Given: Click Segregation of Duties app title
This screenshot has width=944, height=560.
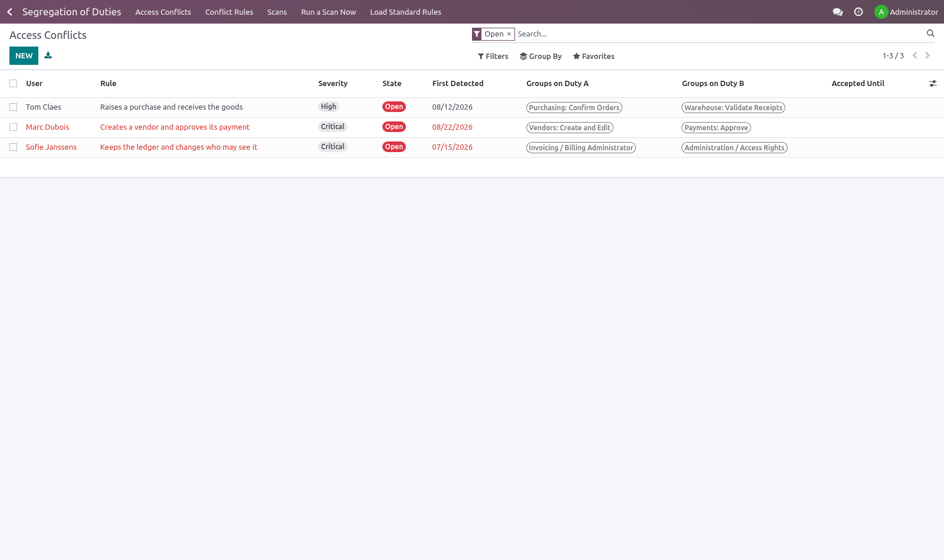Looking at the screenshot, I should coord(71,12).
